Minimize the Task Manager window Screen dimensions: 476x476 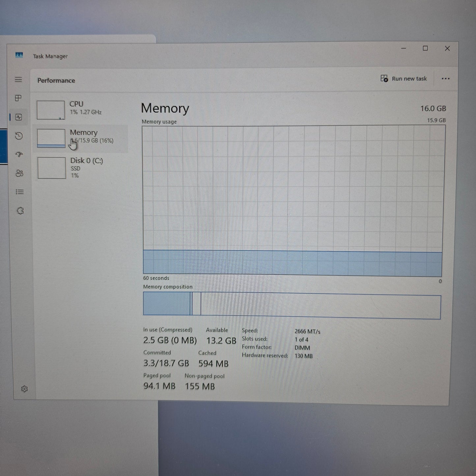404,48
